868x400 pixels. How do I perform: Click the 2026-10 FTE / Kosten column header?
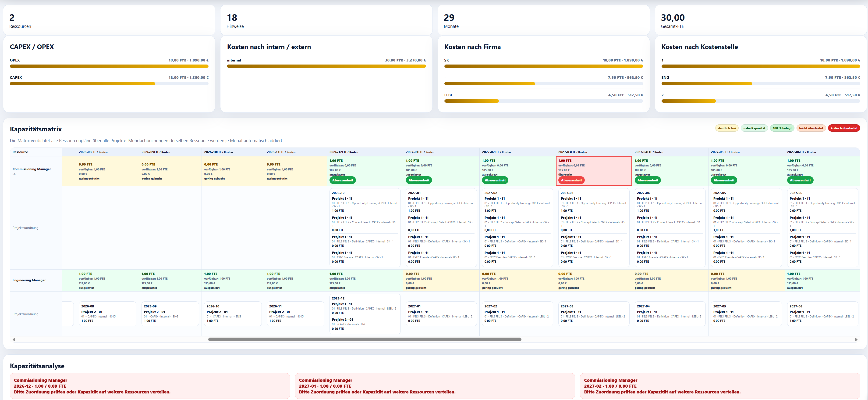click(x=233, y=152)
